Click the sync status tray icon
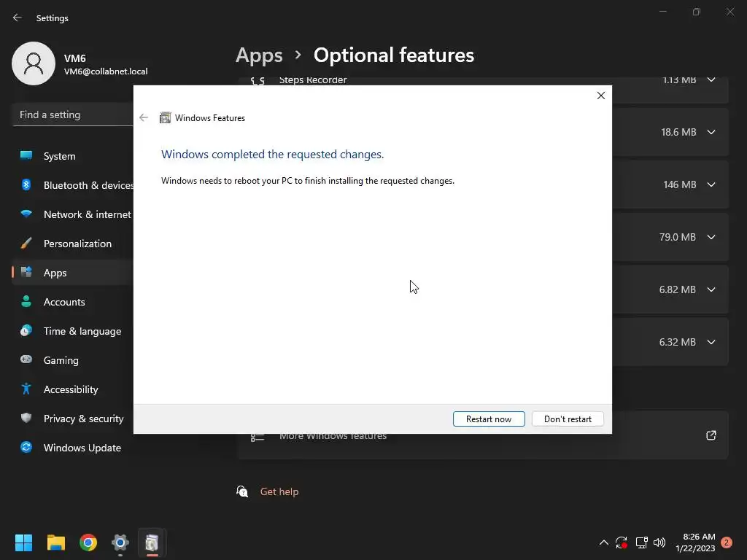 coord(622,542)
